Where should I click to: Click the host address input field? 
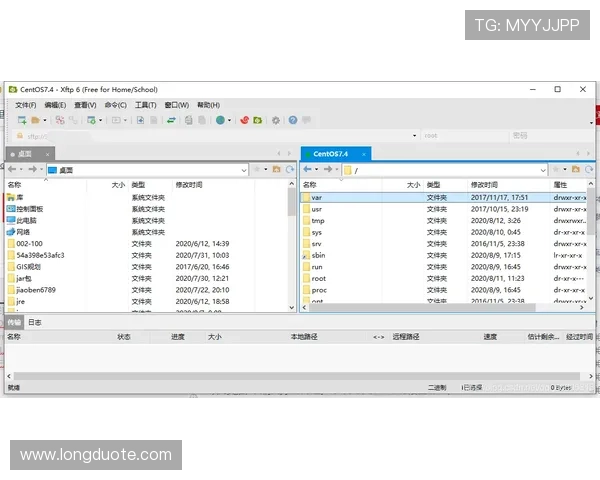tap(60, 136)
